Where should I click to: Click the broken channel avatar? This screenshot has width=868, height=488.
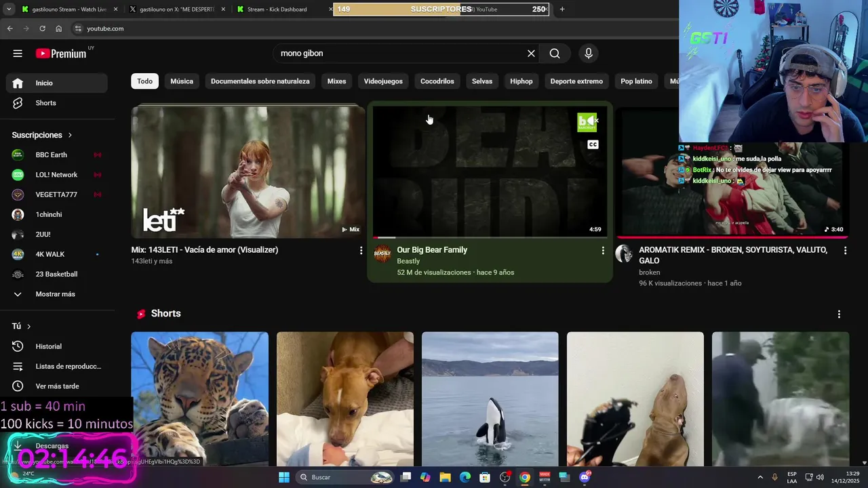(x=624, y=254)
